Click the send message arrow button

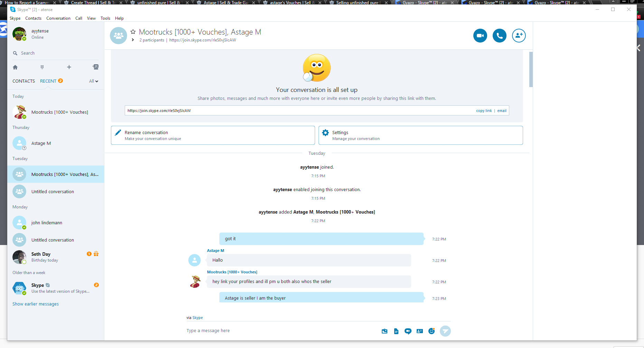pyautogui.click(x=445, y=331)
